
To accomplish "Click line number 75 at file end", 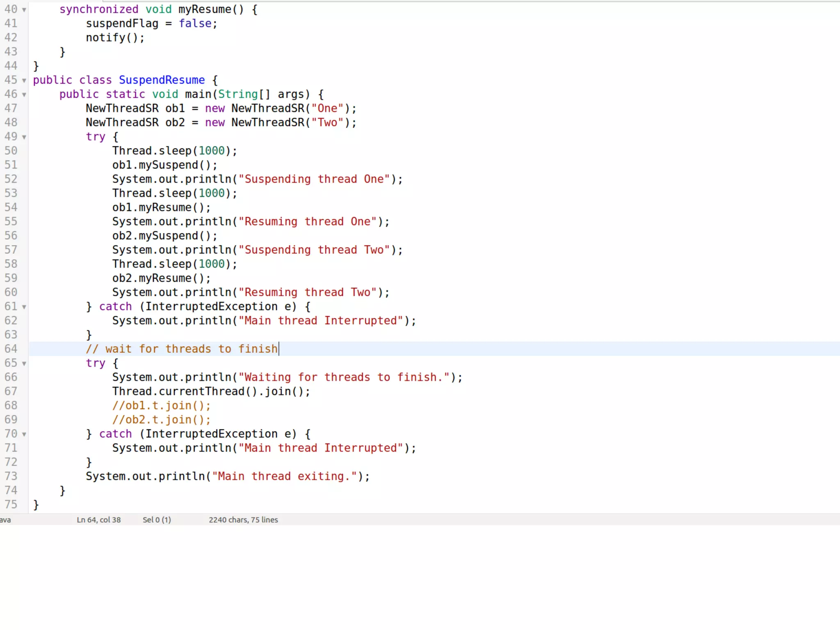I will (x=11, y=504).
